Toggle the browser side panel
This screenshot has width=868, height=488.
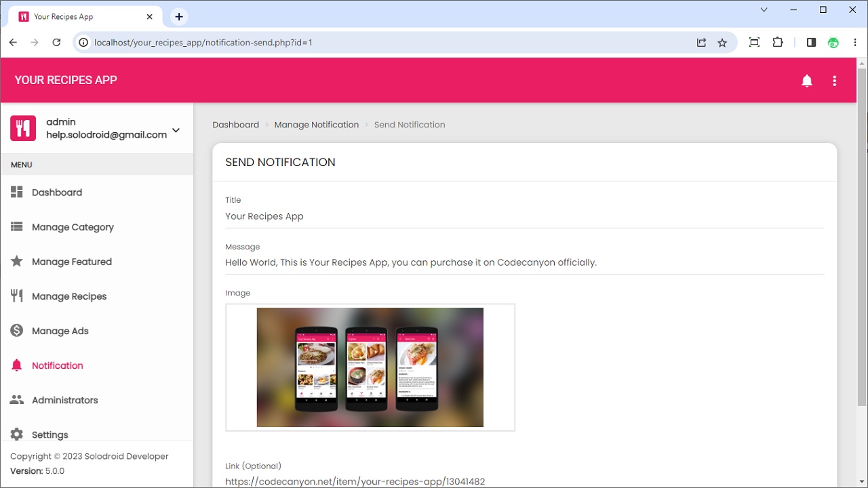tap(811, 42)
